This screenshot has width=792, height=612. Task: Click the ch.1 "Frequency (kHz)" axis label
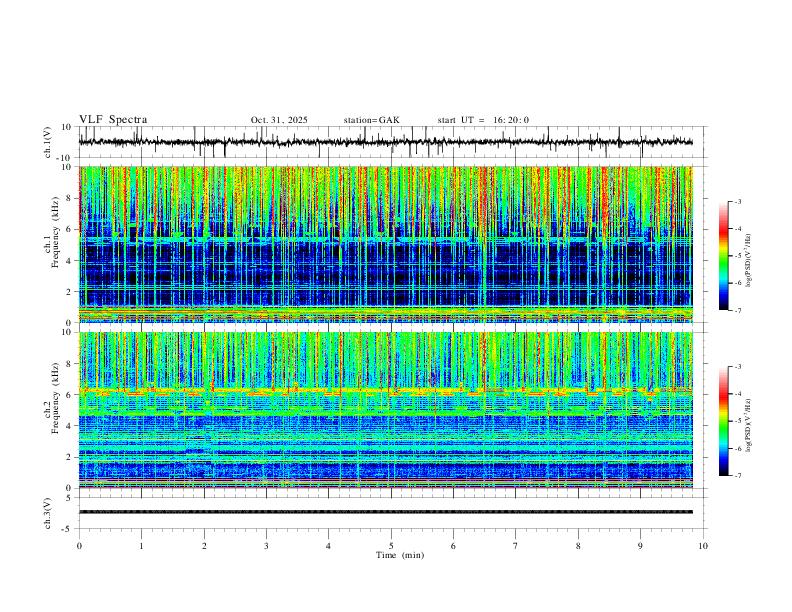(56, 233)
